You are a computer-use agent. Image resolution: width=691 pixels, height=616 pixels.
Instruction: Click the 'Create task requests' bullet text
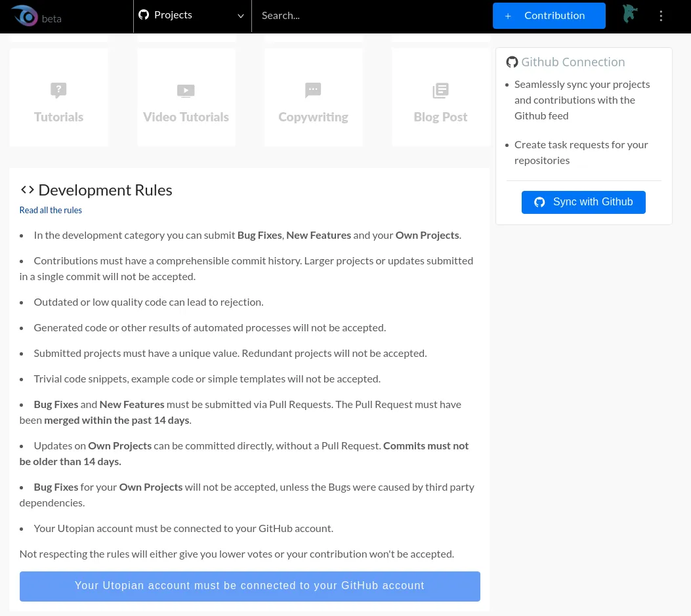pyautogui.click(x=581, y=152)
